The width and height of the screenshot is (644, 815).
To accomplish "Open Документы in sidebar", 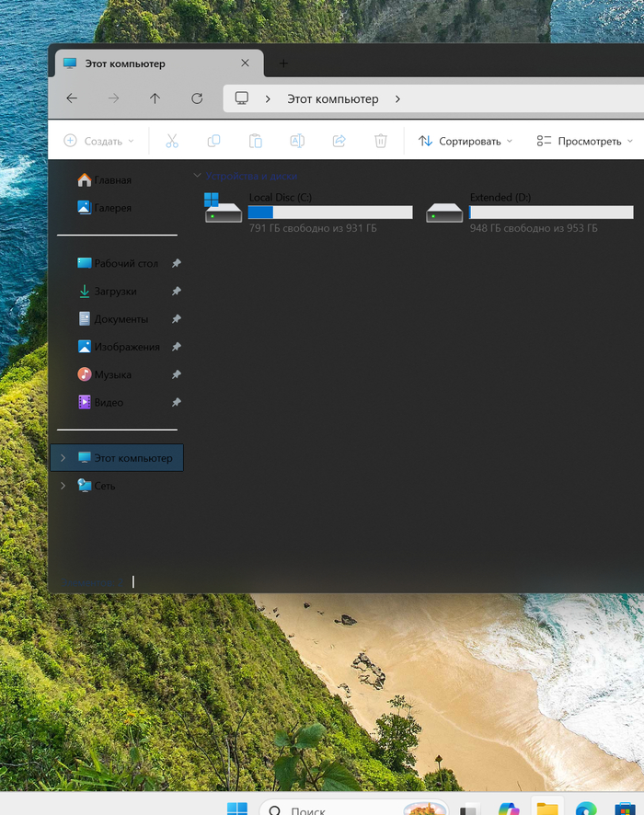I will coord(113,318).
